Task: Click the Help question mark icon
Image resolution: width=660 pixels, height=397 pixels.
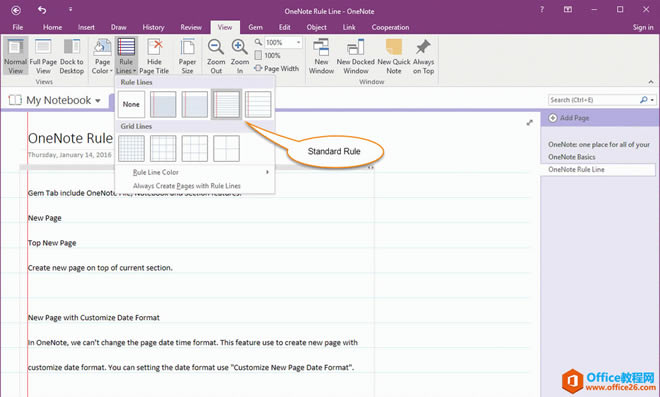Action: 542,10
